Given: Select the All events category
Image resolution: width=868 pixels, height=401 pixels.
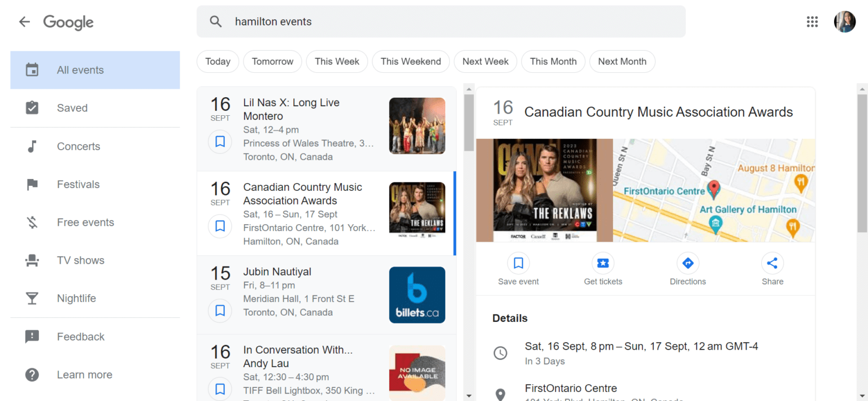Looking at the screenshot, I should tap(95, 70).
